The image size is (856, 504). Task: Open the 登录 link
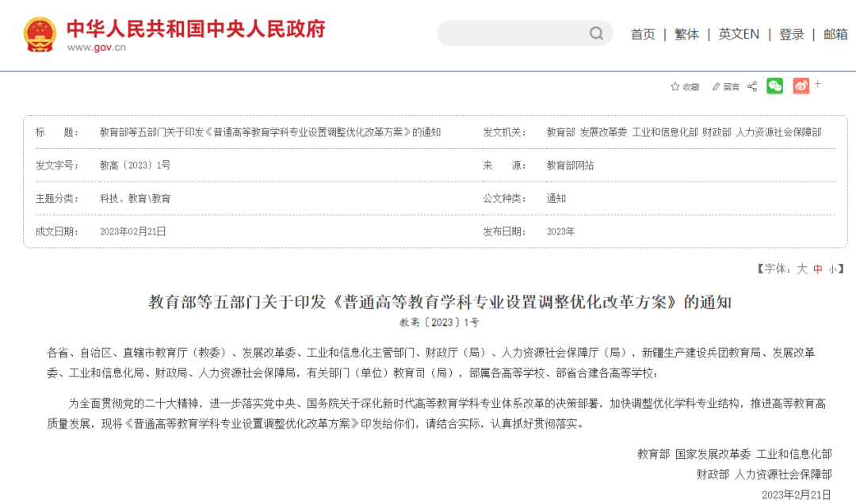[x=792, y=34]
